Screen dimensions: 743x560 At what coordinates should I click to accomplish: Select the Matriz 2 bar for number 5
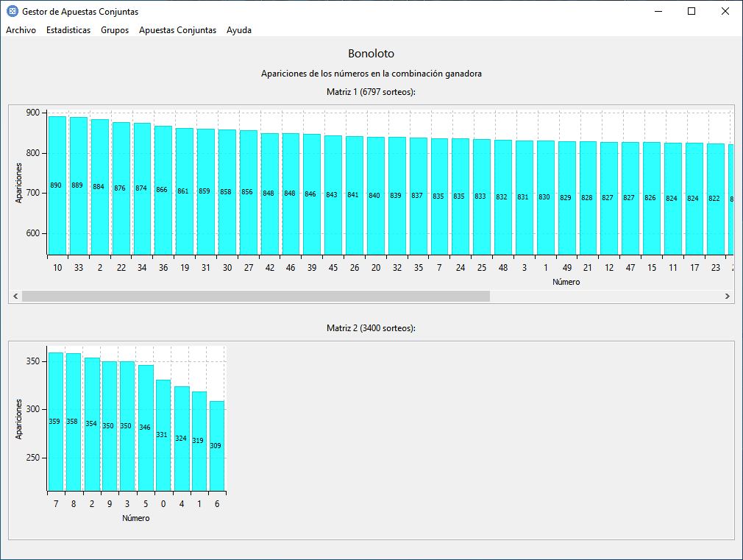coord(146,428)
